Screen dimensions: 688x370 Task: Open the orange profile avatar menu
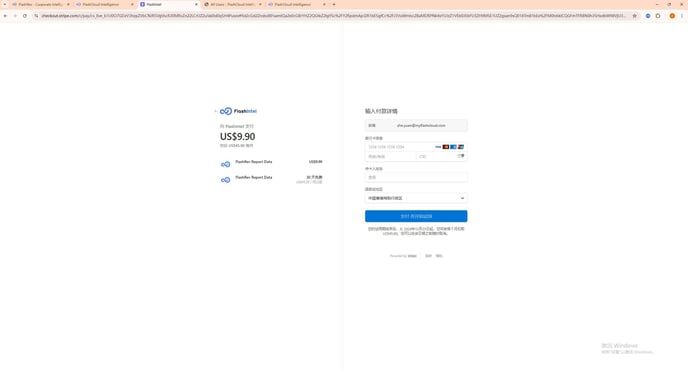[672, 16]
